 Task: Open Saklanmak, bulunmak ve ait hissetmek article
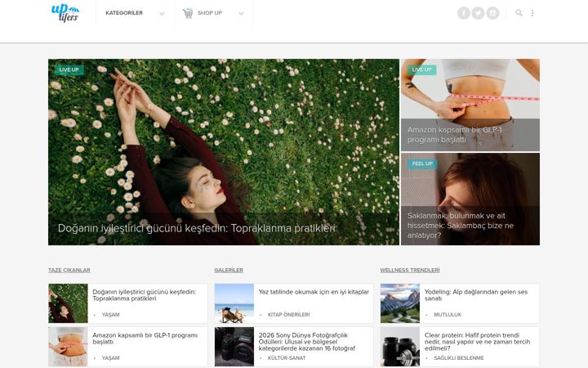click(460, 226)
